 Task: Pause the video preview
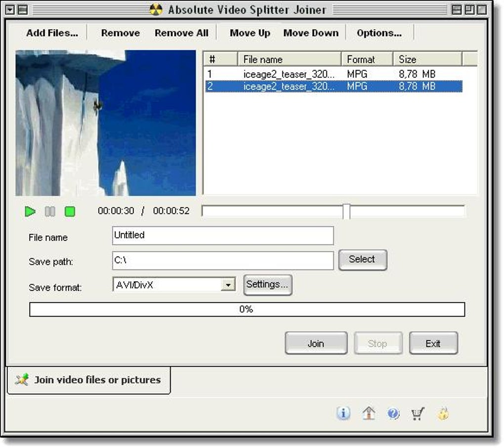click(50, 212)
